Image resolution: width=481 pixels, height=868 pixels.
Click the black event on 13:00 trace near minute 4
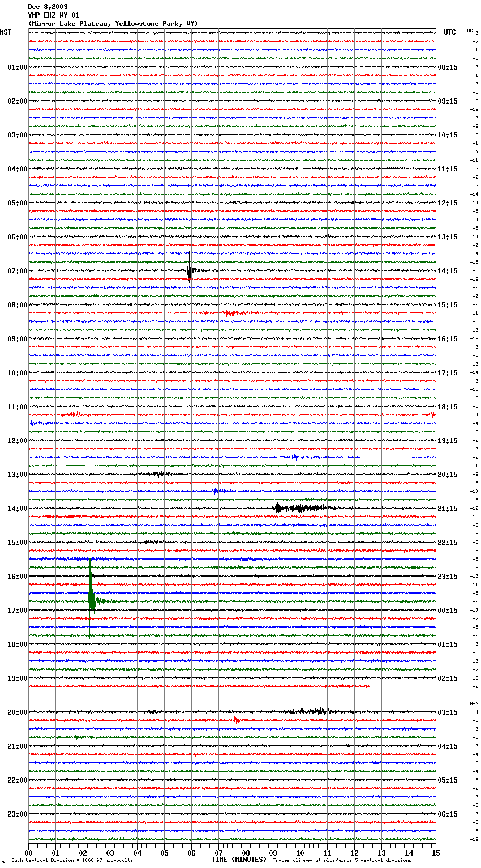click(x=160, y=474)
